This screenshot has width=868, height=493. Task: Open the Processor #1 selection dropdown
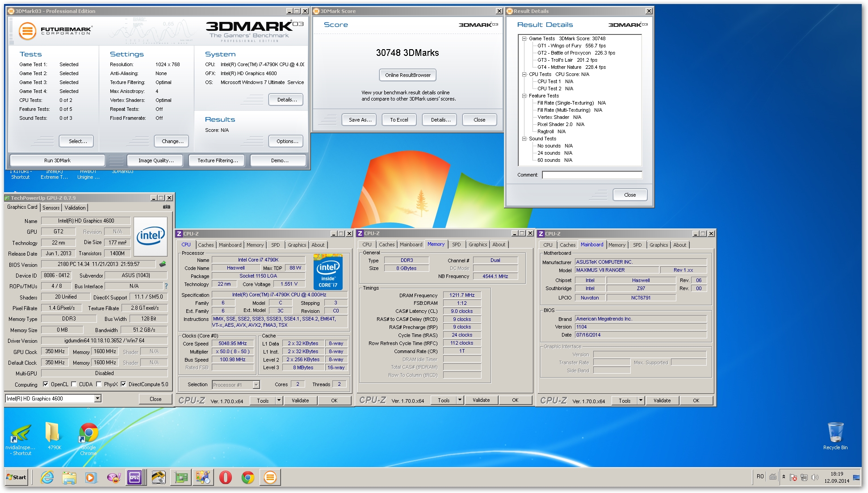tap(256, 384)
